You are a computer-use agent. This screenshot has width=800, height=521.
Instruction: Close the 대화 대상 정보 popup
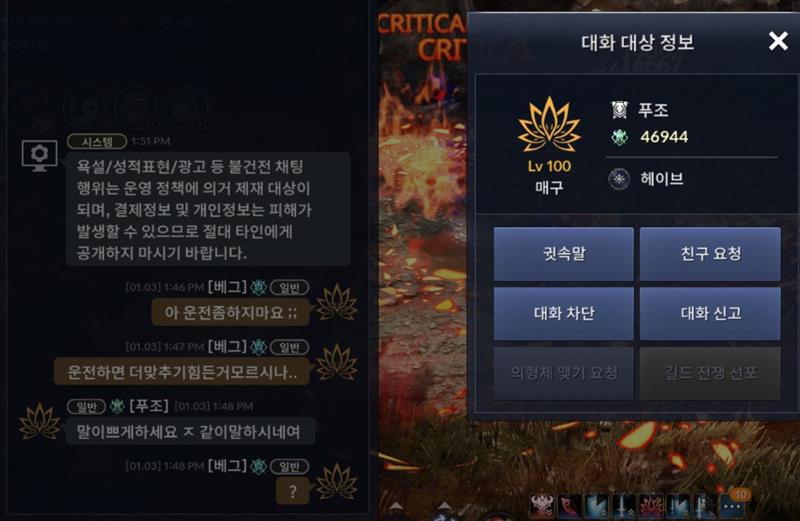778,41
